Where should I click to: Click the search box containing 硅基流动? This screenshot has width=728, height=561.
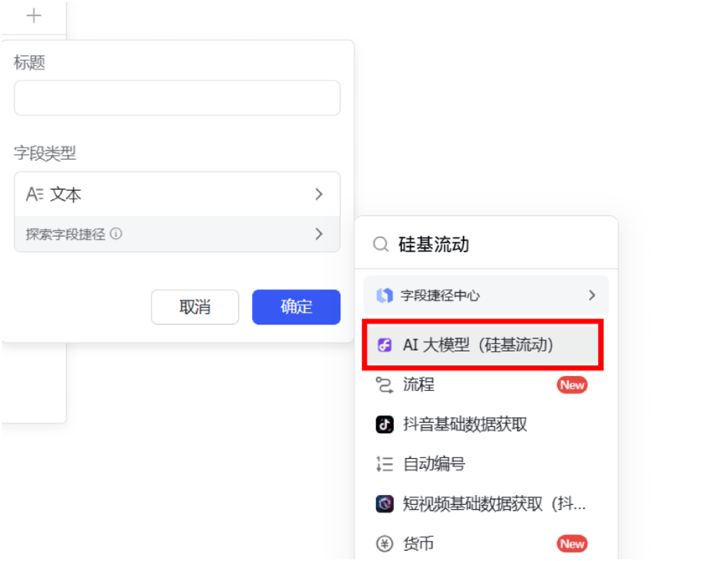(x=487, y=244)
